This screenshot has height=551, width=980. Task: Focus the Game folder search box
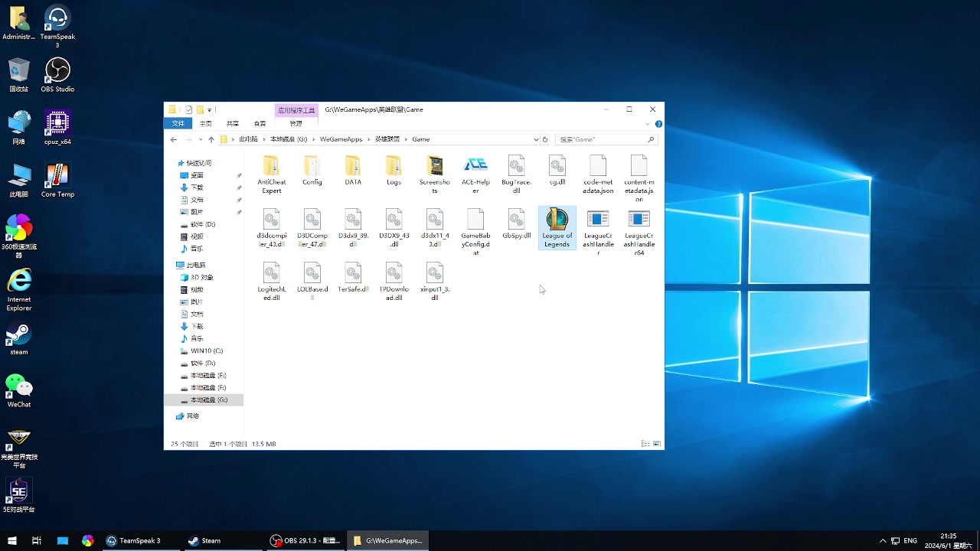click(x=606, y=139)
